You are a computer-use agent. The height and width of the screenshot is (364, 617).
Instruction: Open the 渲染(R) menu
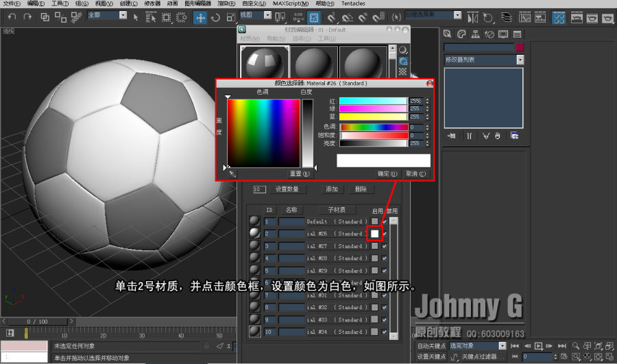(x=226, y=3)
